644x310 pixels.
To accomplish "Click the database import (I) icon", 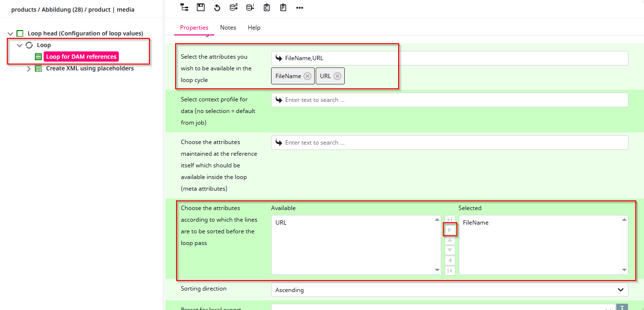I will 250,7.
